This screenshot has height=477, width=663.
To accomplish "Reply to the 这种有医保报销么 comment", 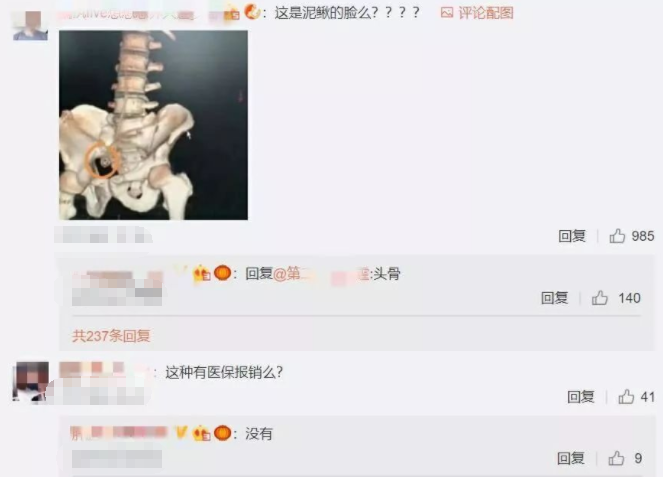I will point(581,397).
